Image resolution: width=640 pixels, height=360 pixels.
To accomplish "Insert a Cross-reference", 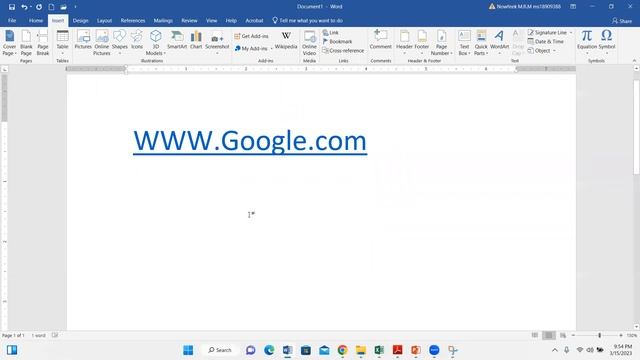I will pyautogui.click(x=343, y=51).
